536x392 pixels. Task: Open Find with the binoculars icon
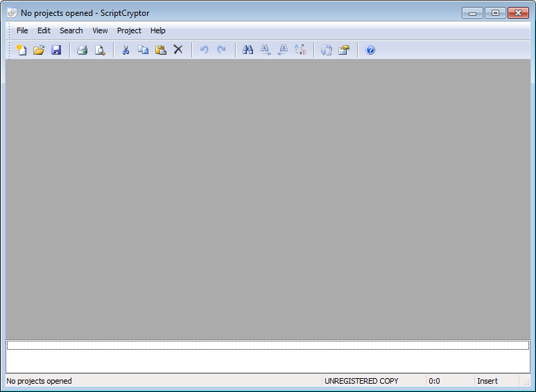(x=248, y=50)
